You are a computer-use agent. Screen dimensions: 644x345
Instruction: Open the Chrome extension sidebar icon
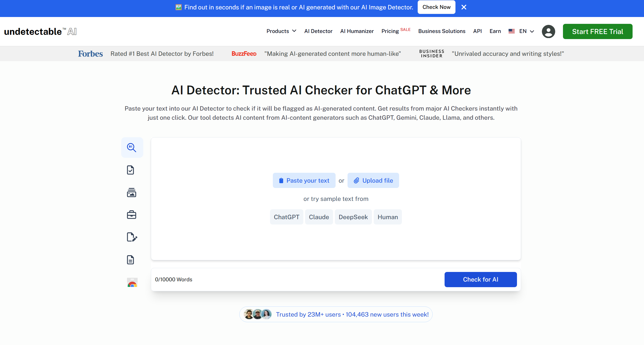132,282
